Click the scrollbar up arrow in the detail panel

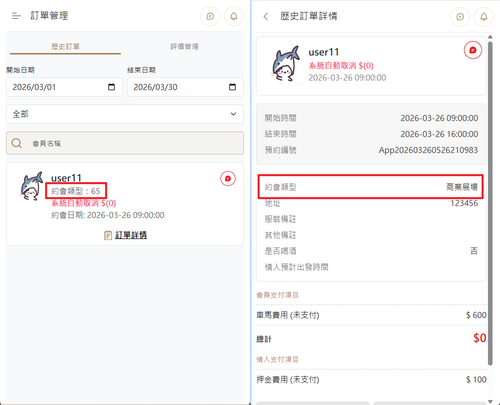(490, 37)
